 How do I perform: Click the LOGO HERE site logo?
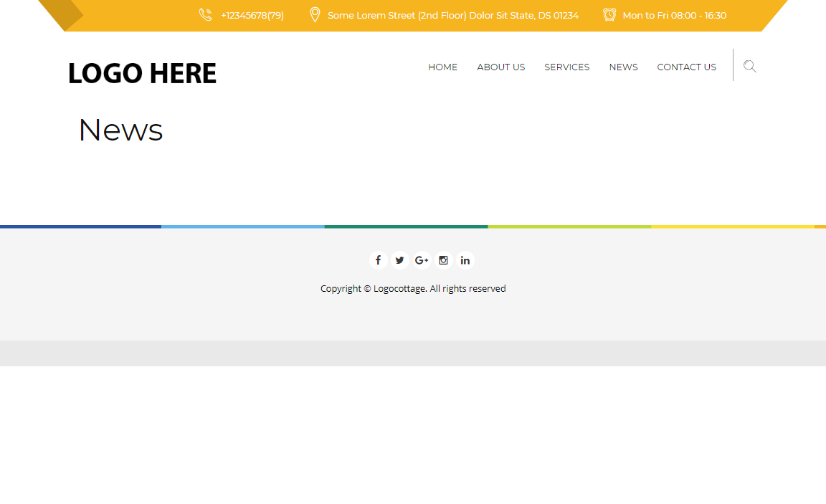click(142, 73)
